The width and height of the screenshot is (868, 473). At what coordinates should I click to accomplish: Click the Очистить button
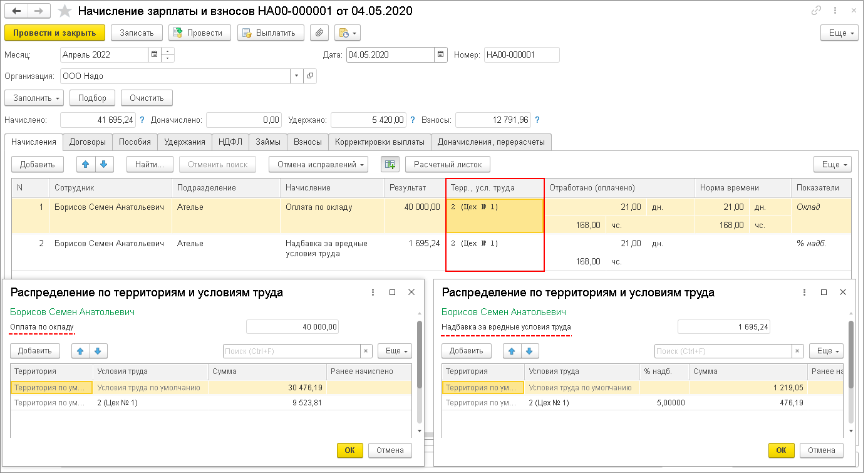click(x=147, y=98)
